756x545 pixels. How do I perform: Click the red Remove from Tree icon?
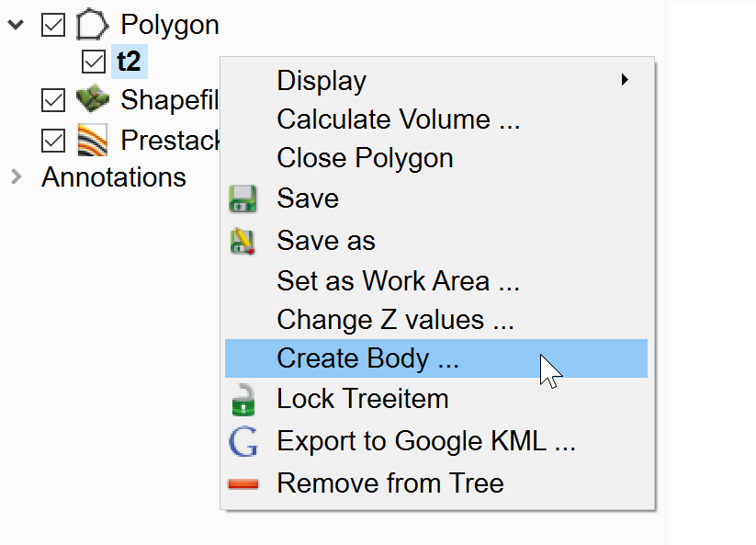(243, 483)
